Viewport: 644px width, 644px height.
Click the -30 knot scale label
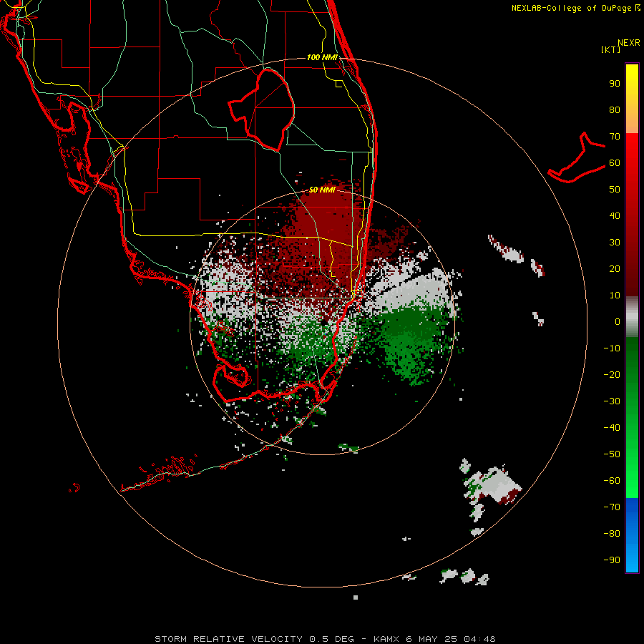612,401
